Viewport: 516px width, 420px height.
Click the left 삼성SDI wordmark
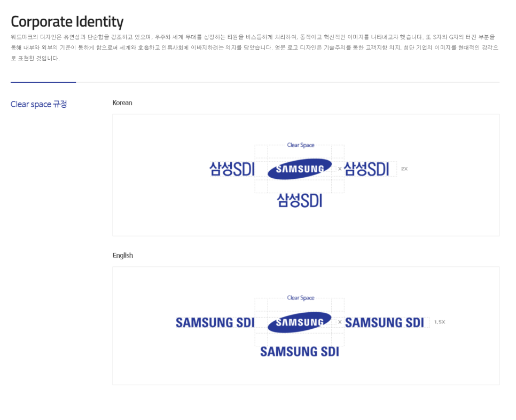point(232,169)
